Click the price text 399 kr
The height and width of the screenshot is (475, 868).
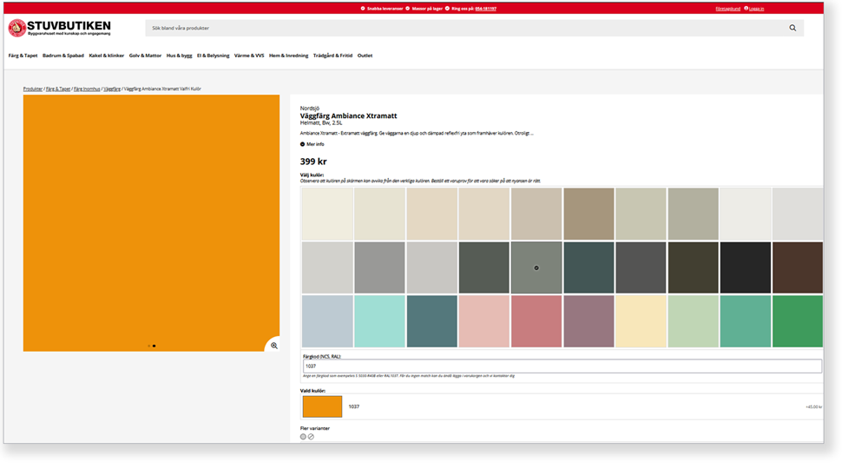[313, 162]
